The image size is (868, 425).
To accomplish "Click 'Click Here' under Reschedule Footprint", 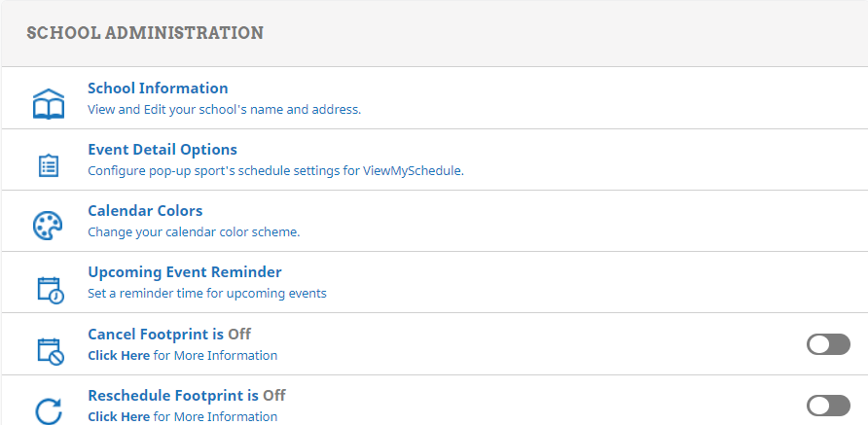I will pos(119,417).
